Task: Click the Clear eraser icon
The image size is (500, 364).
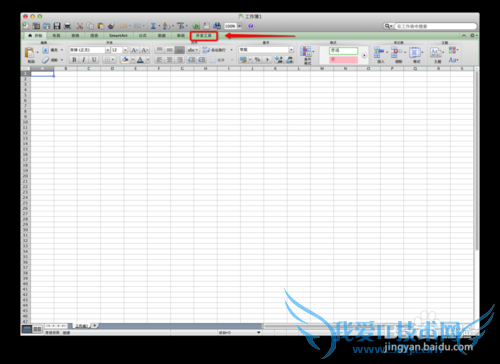Action: (x=45, y=60)
